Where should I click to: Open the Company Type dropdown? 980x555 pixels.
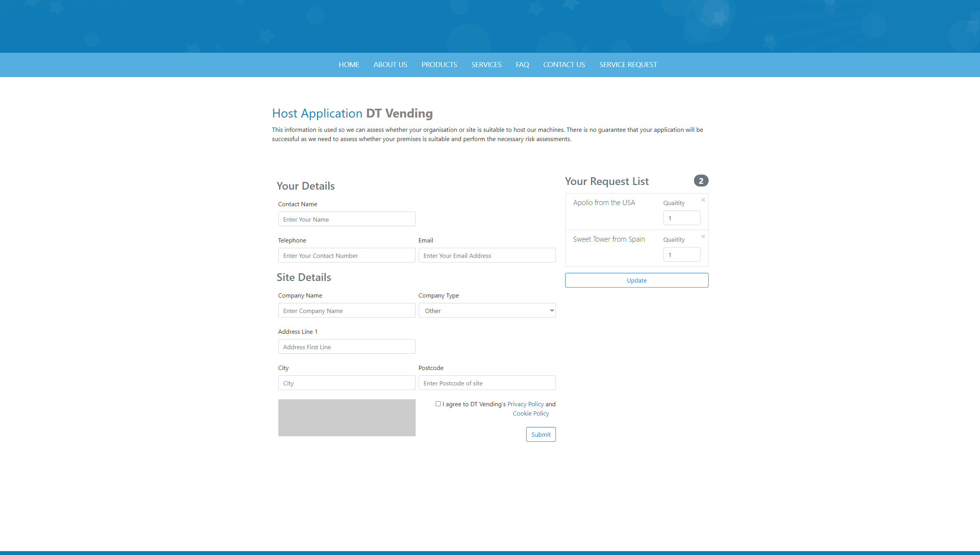tap(487, 311)
